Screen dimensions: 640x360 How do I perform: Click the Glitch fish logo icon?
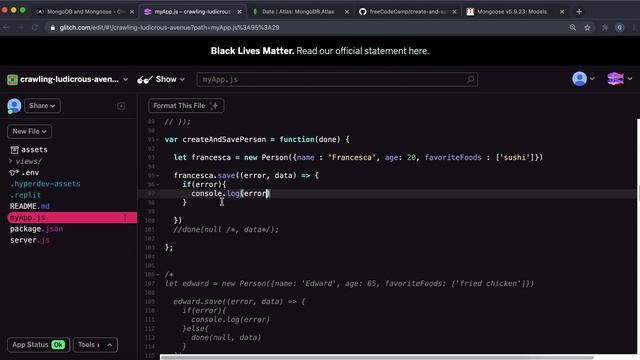[x=616, y=78]
